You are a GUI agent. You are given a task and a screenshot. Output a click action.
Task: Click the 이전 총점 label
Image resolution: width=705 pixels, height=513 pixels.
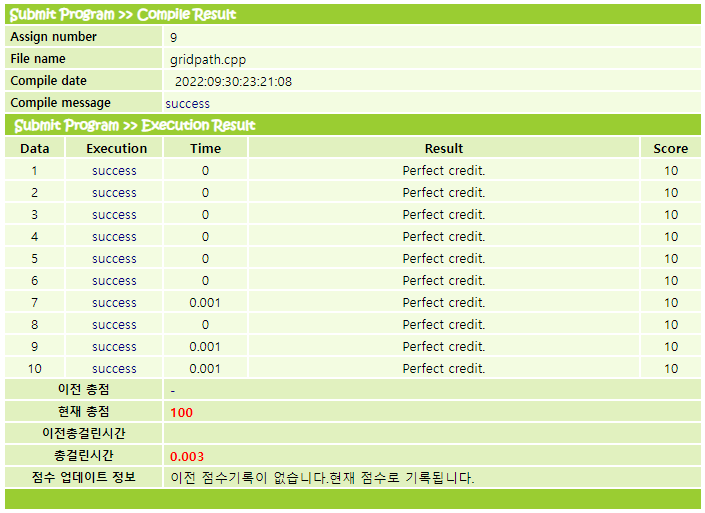(x=84, y=389)
